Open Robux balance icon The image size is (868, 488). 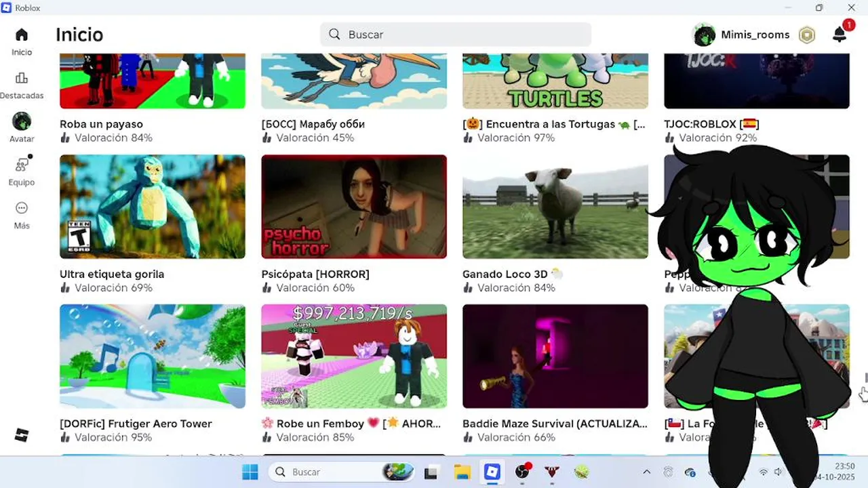tap(806, 35)
